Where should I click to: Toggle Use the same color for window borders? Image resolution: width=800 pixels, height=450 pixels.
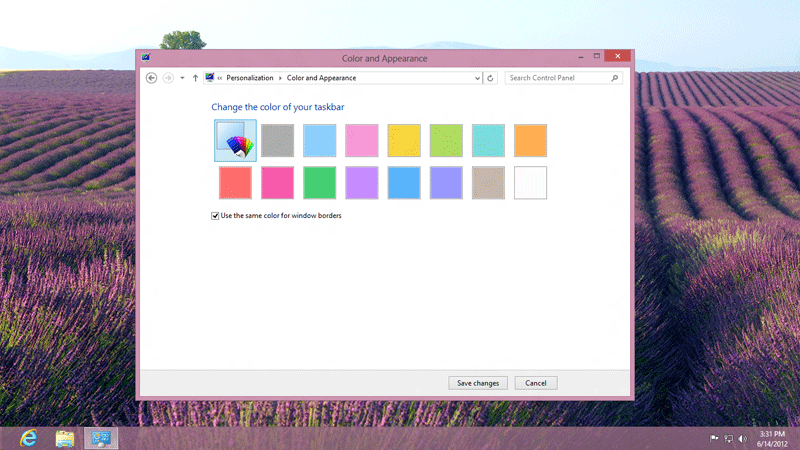coord(215,215)
